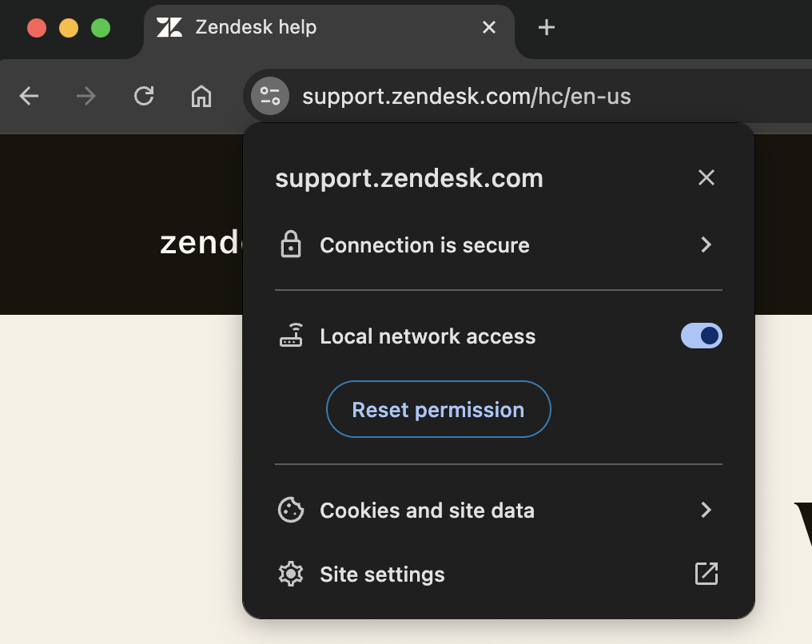Expand Cookies and site data chevron
The width and height of the screenshot is (812, 644).
point(706,510)
